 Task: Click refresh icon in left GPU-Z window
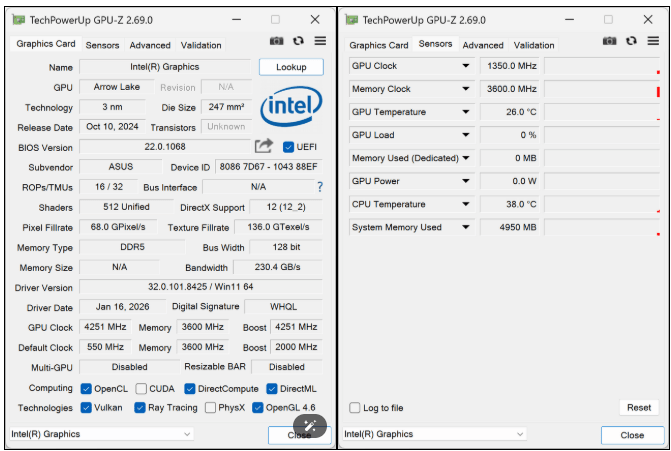[298, 41]
